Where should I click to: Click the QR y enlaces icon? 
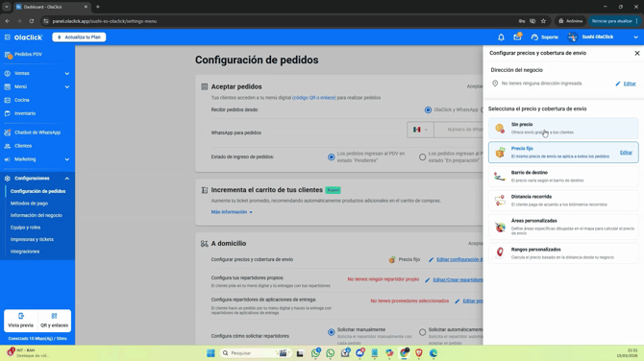tap(54, 316)
